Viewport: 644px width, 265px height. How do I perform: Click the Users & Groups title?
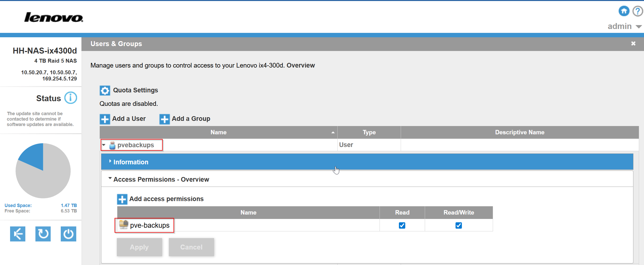click(x=116, y=44)
